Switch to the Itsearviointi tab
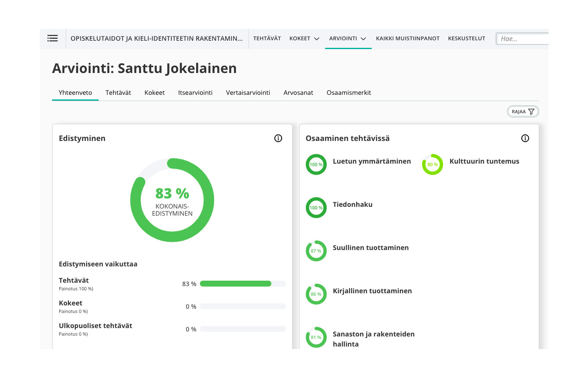Viewport: 588px width, 378px height. click(195, 93)
